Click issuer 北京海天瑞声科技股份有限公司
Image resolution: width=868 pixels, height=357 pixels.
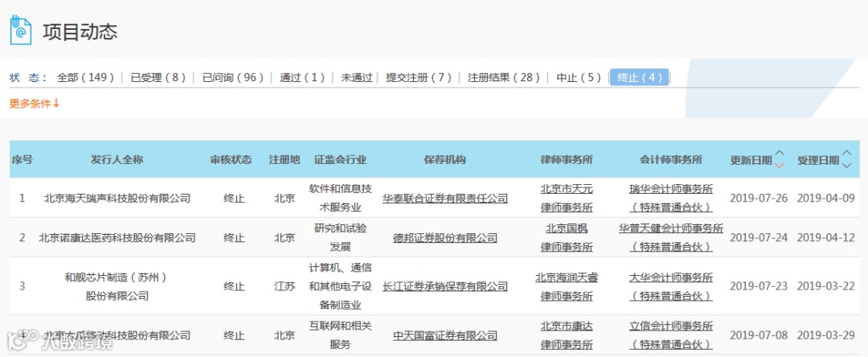click(x=117, y=198)
